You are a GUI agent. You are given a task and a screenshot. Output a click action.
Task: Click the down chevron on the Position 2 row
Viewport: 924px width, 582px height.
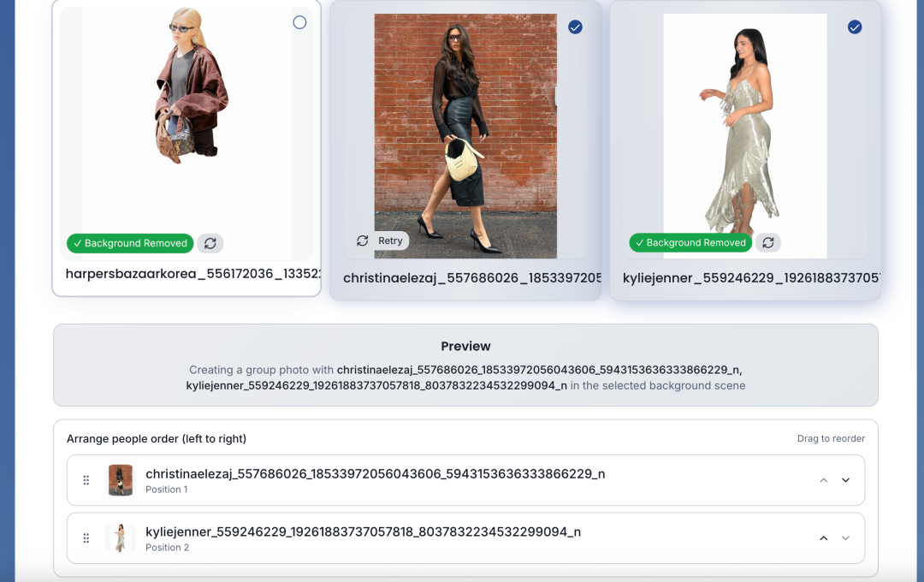(845, 538)
